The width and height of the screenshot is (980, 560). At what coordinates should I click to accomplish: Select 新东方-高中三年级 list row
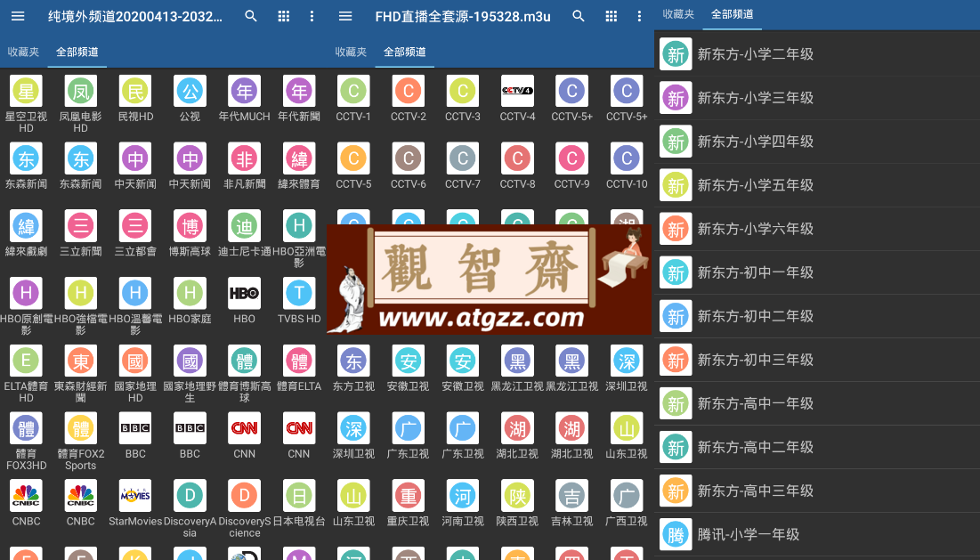coord(817,491)
